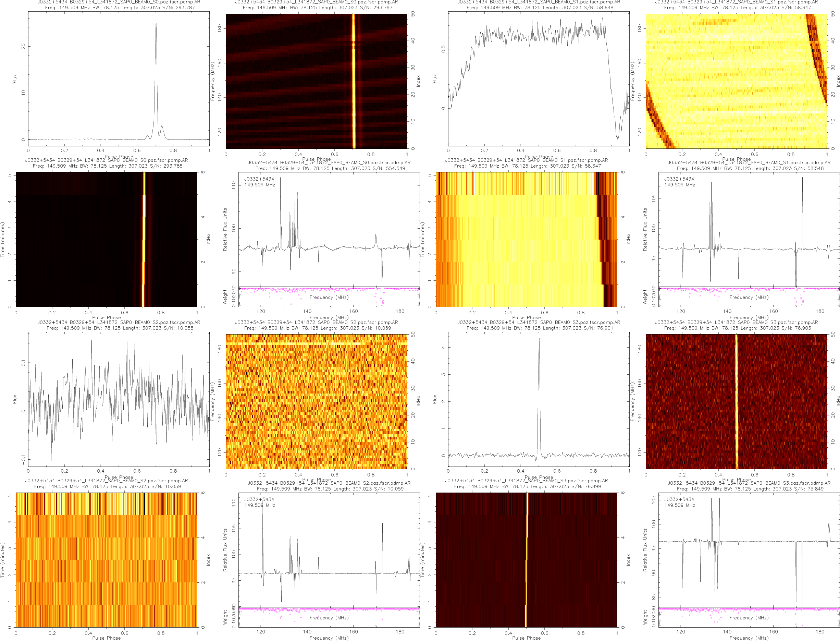The width and height of the screenshot is (840, 641).
Task: Click the S1 time versus phase yellow heatmap
Action: coord(526,239)
